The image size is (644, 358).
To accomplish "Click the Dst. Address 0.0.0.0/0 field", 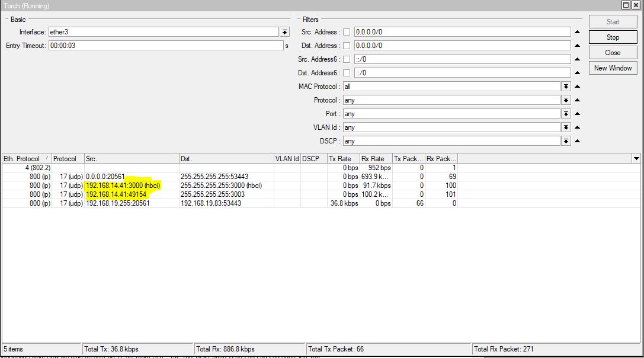I will (462, 46).
